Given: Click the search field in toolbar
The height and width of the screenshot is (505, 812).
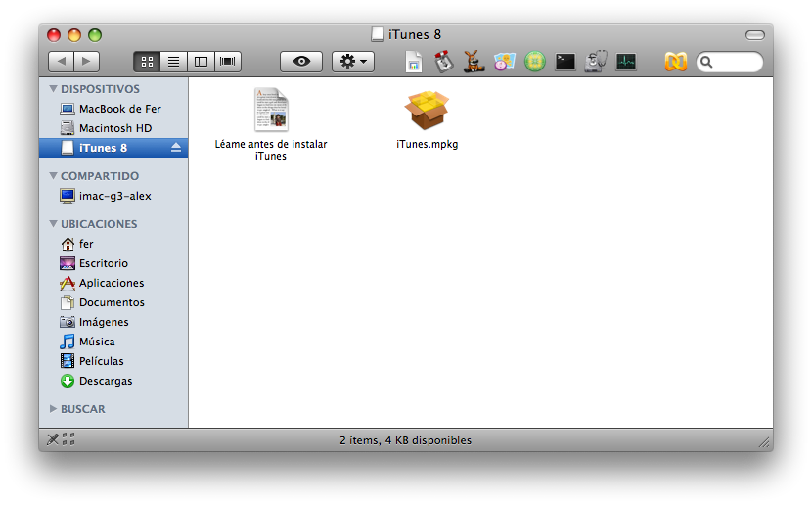Looking at the screenshot, I should [x=730, y=63].
